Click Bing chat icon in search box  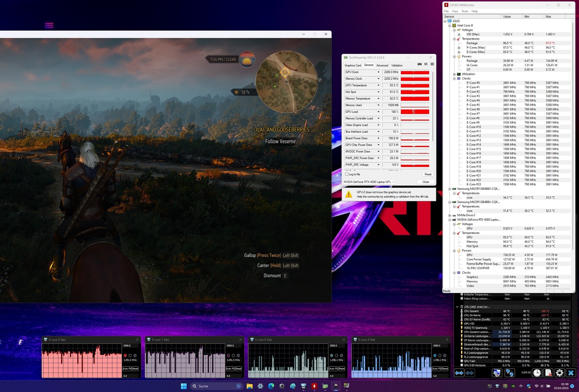coord(239,386)
